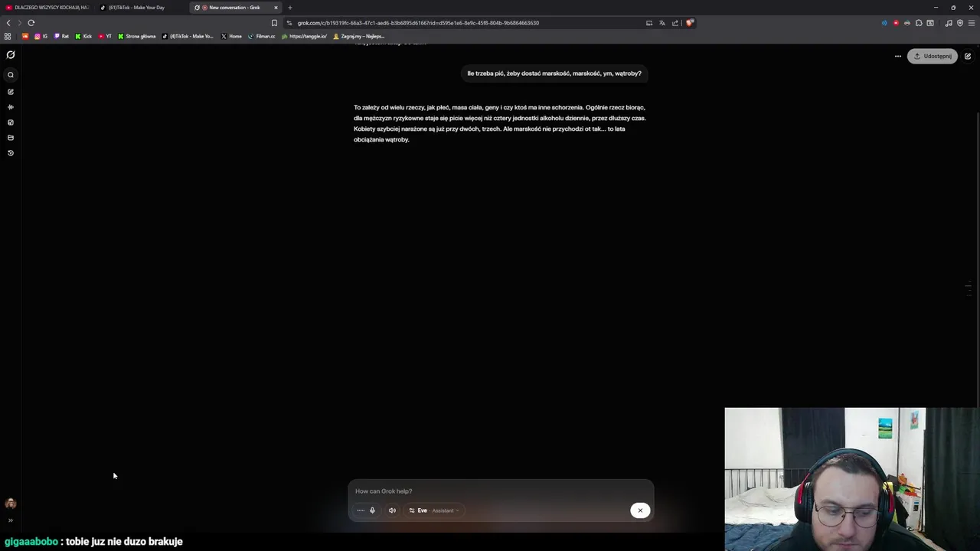Expand the sidebar with the chevron toggle
The image size is (980, 551).
(11, 520)
